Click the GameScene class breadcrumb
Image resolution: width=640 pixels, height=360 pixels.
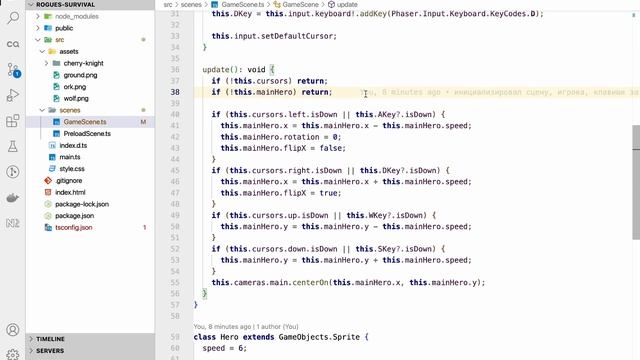[296, 4]
